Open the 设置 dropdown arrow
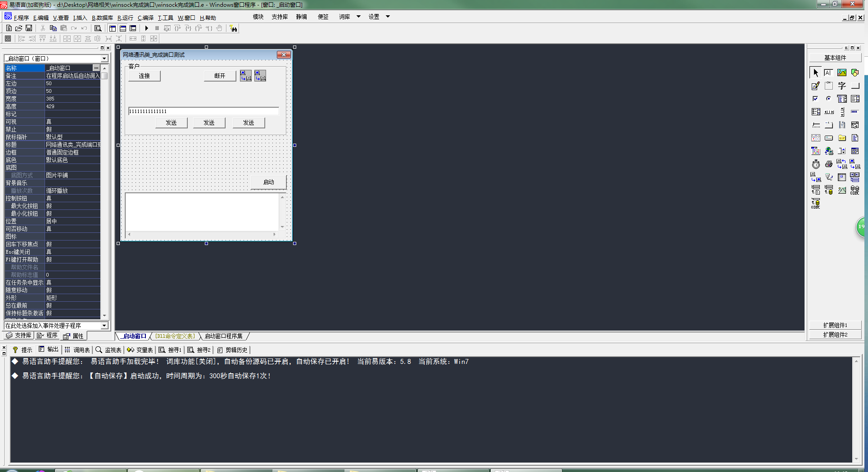Viewport: 868px width, 472px height. click(x=388, y=17)
